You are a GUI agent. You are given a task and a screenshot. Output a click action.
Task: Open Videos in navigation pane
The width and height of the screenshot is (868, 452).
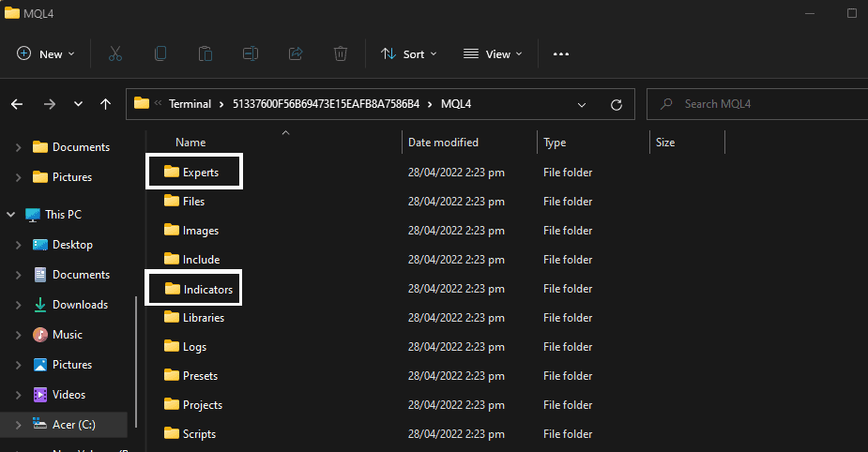59,395
